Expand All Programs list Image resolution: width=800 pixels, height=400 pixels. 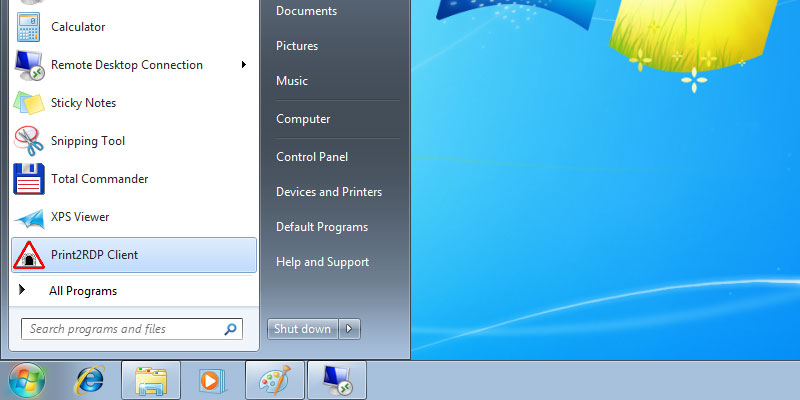point(82,291)
